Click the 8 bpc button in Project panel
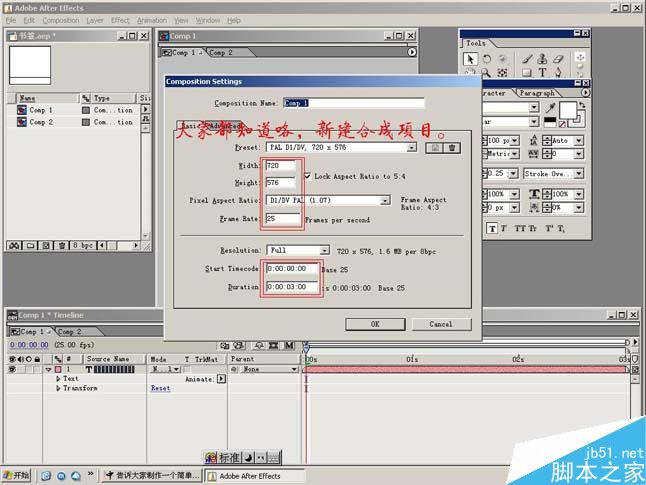The height and width of the screenshot is (485, 646). click(x=83, y=246)
